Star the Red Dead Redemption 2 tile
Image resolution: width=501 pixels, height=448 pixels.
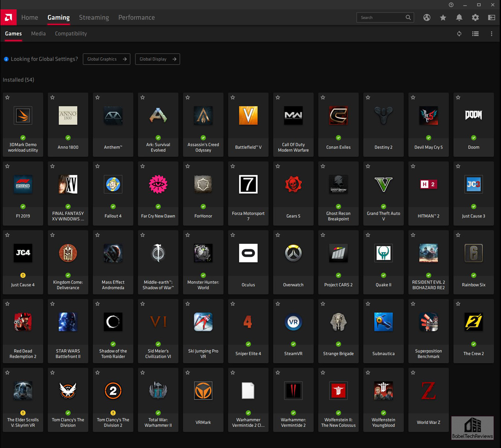click(8, 304)
